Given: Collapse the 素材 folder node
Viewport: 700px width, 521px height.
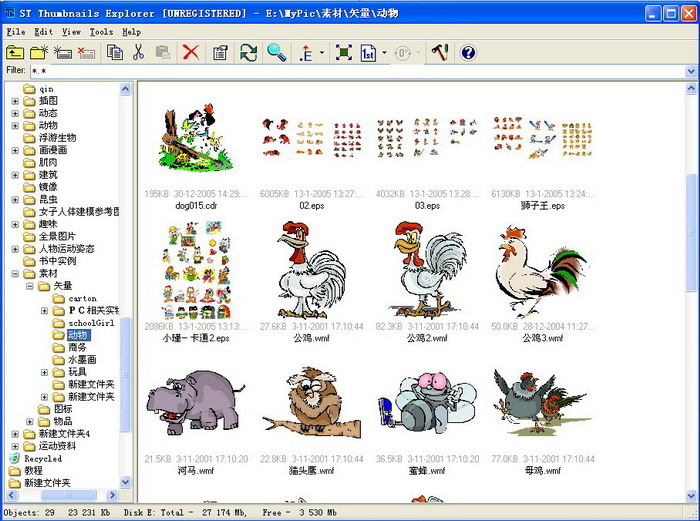Looking at the screenshot, I should pyautogui.click(x=15, y=274).
